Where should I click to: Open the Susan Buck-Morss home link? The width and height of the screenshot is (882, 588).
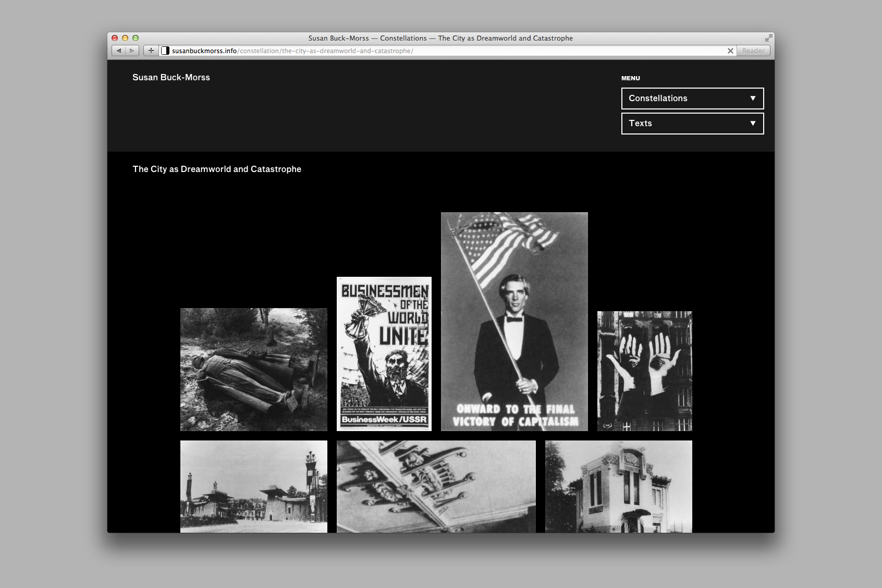click(171, 77)
